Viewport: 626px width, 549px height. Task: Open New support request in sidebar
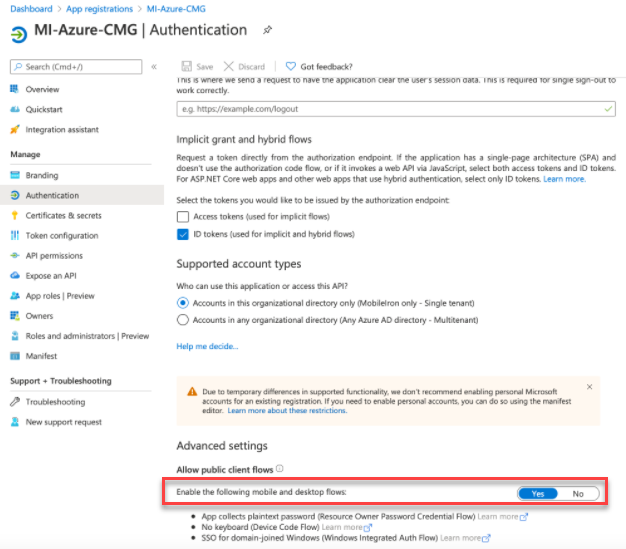[x=63, y=422]
